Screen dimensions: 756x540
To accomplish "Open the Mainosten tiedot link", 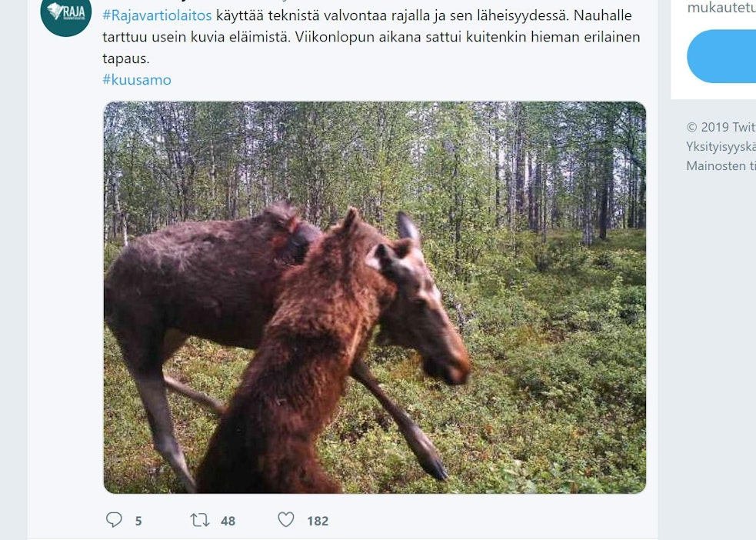I will [x=720, y=164].
